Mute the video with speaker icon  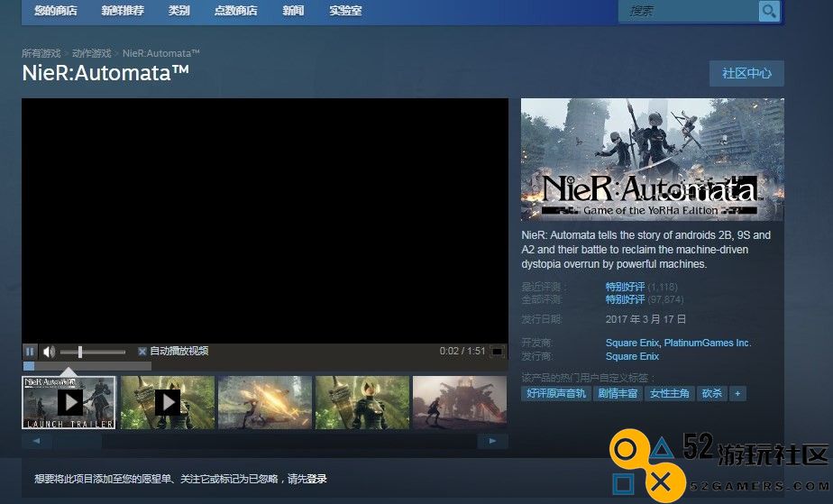(49, 352)
